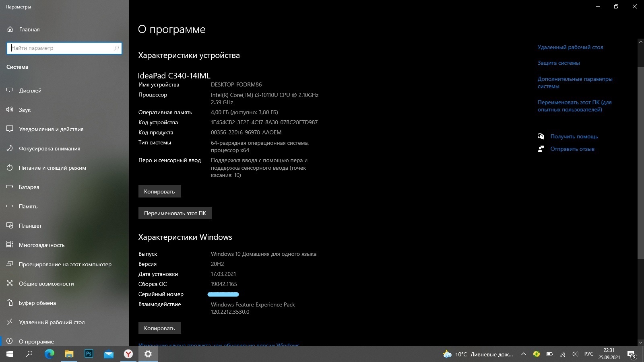Open notification center icon
The height and width of the screenshot is (362, 644).
click(632, 355)
